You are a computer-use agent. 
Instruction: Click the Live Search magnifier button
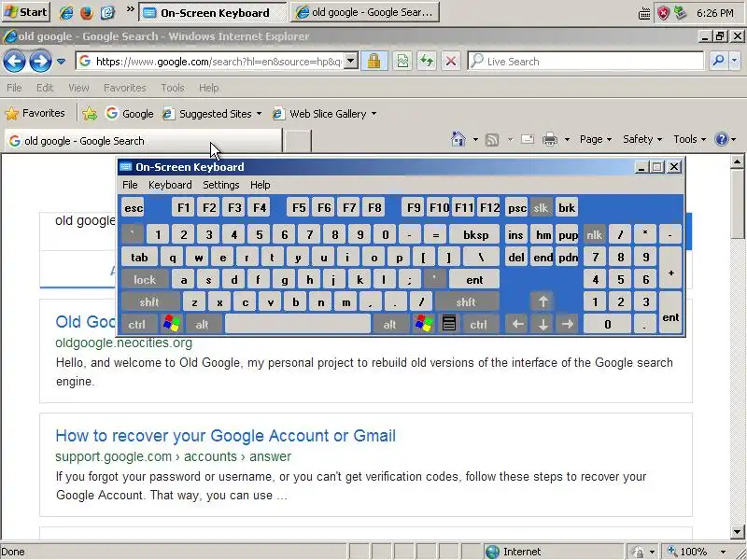click(718, 61)
